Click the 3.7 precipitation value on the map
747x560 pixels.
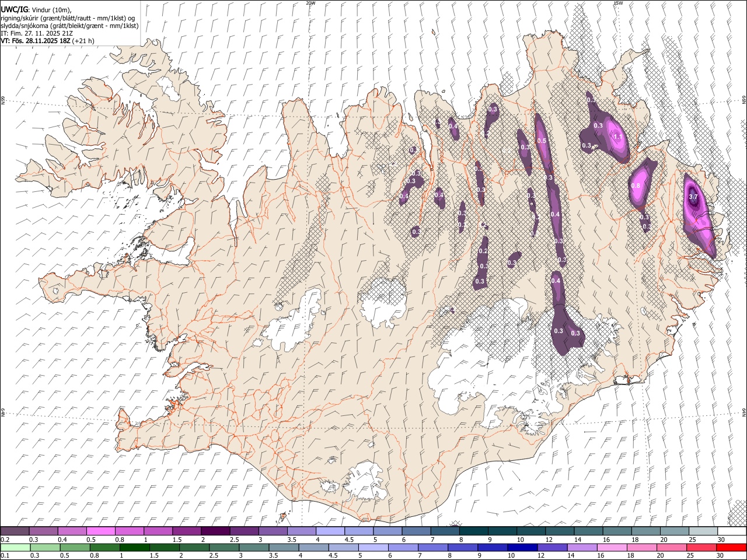693,197
